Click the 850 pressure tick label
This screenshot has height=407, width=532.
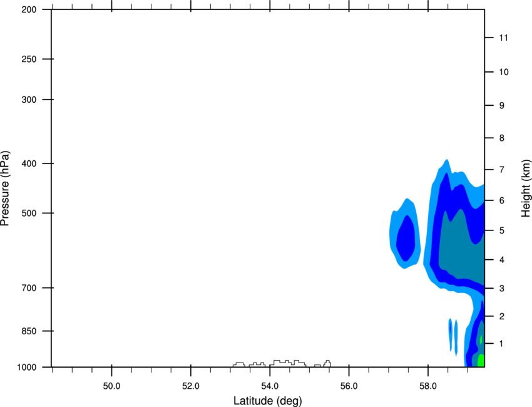tap(29, 331)
